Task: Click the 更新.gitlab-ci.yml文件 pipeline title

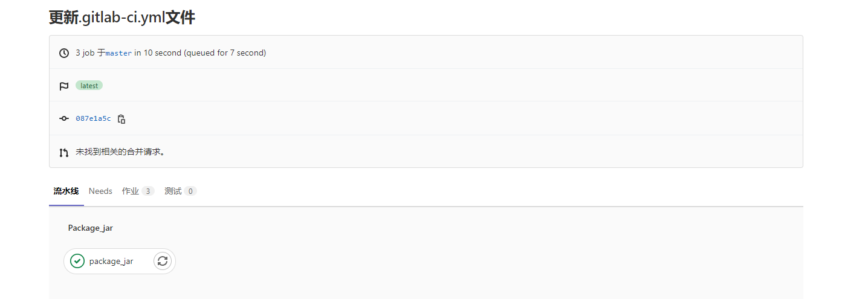Action: 121,18
